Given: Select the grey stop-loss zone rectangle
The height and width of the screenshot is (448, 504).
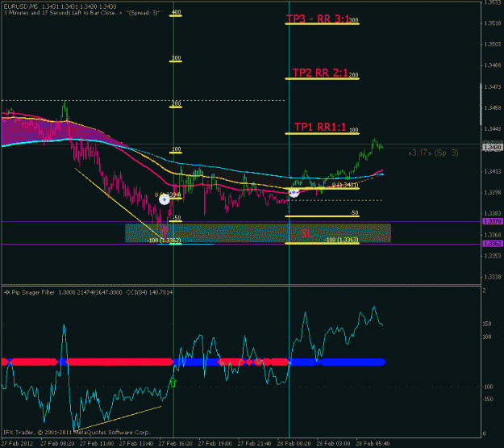Looking at the screenshot, I should coord(258,233).
